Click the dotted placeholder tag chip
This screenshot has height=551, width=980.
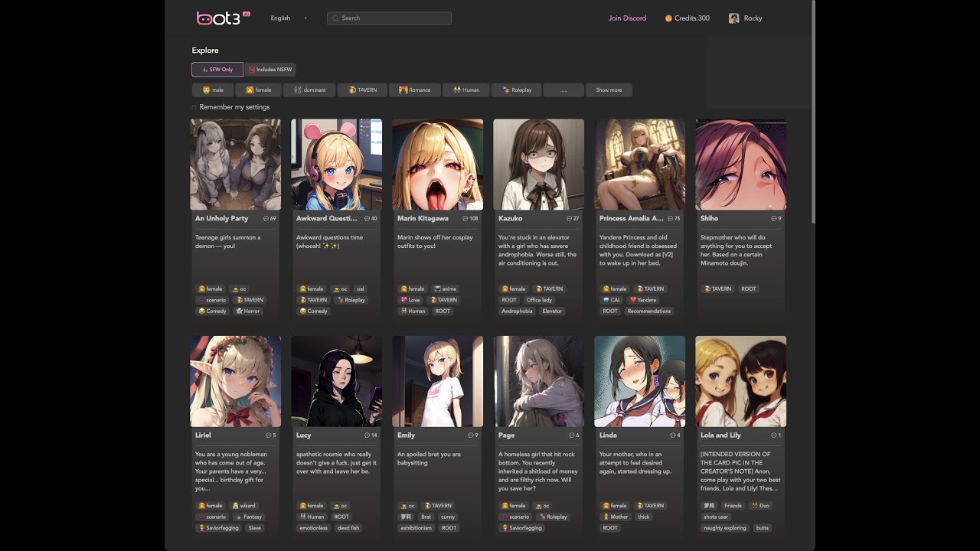coord(563,90)
